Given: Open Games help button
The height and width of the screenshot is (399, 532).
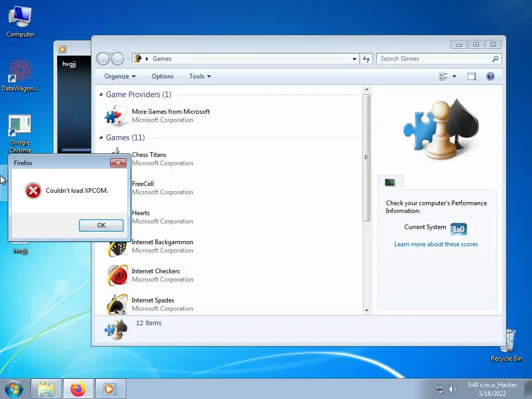Looking at the screenshot, I should [490, 76].
